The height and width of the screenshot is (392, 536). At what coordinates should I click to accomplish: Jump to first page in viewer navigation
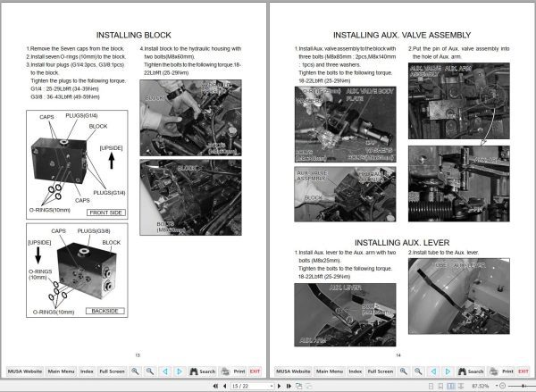215,386
